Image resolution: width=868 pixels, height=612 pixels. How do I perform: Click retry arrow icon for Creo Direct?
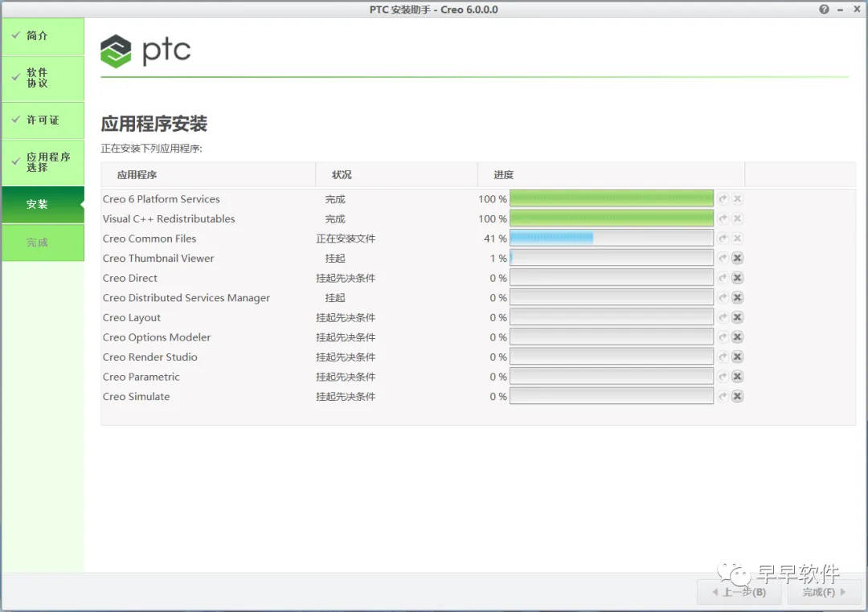tap(723, 278)
